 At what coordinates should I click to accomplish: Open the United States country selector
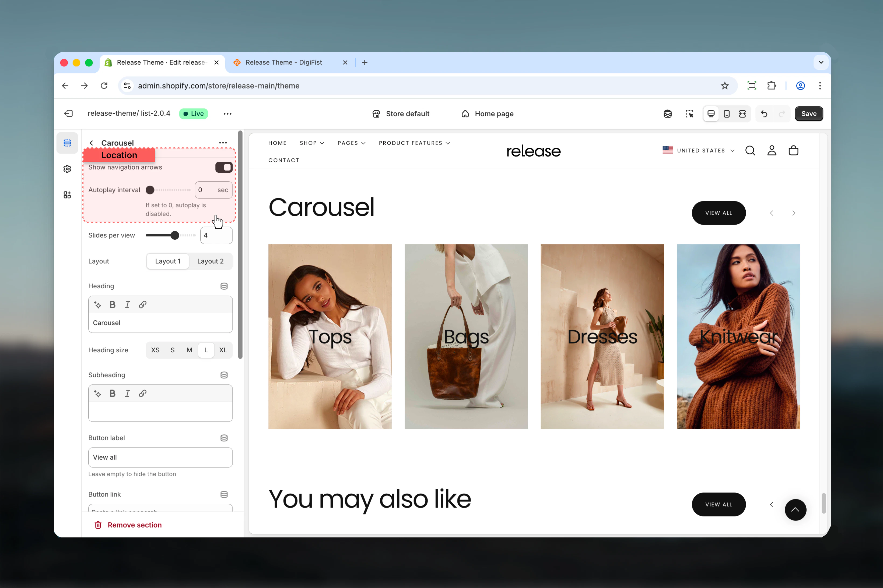click(698, 150)
